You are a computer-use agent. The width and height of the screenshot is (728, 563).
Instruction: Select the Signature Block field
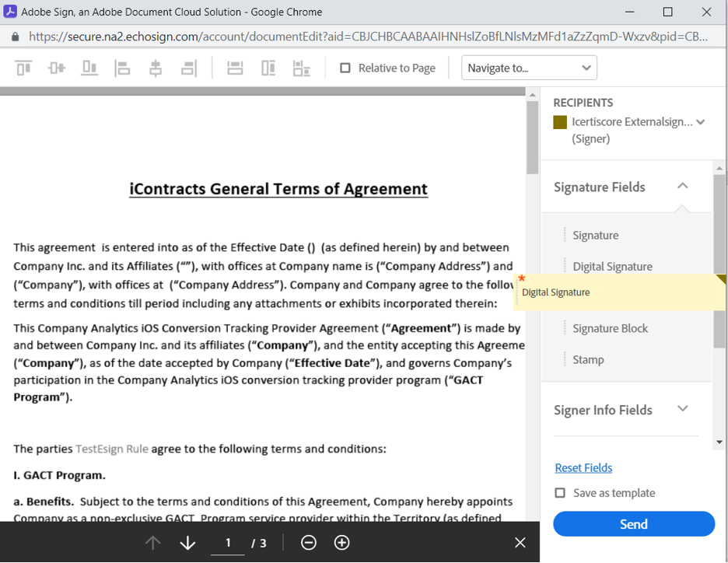(610, 328)
